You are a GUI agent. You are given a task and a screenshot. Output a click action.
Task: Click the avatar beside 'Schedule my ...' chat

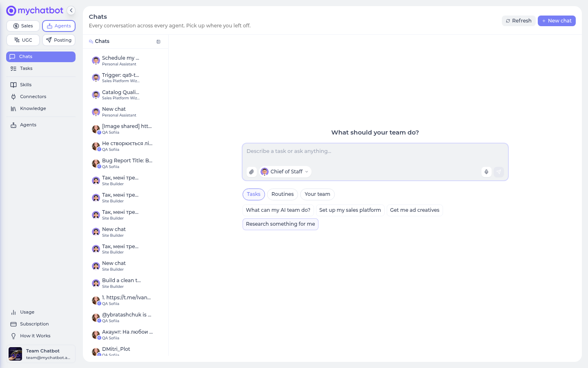point(96,61)
